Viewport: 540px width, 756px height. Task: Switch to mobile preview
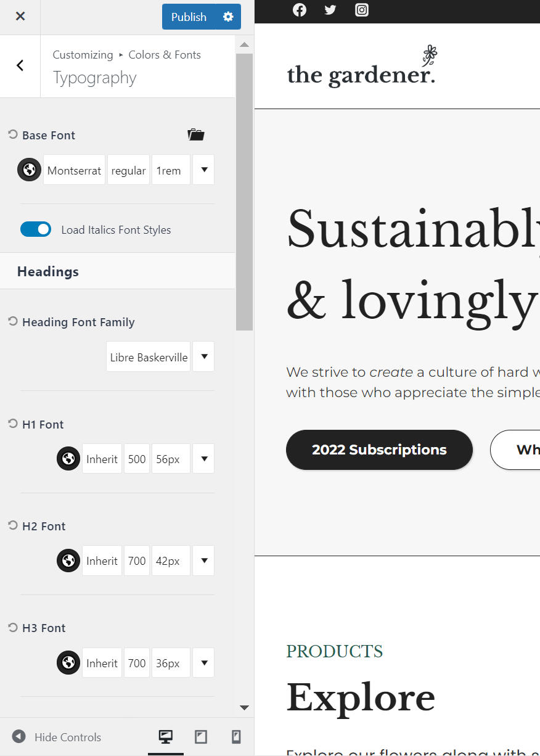(x=235, y=736)
